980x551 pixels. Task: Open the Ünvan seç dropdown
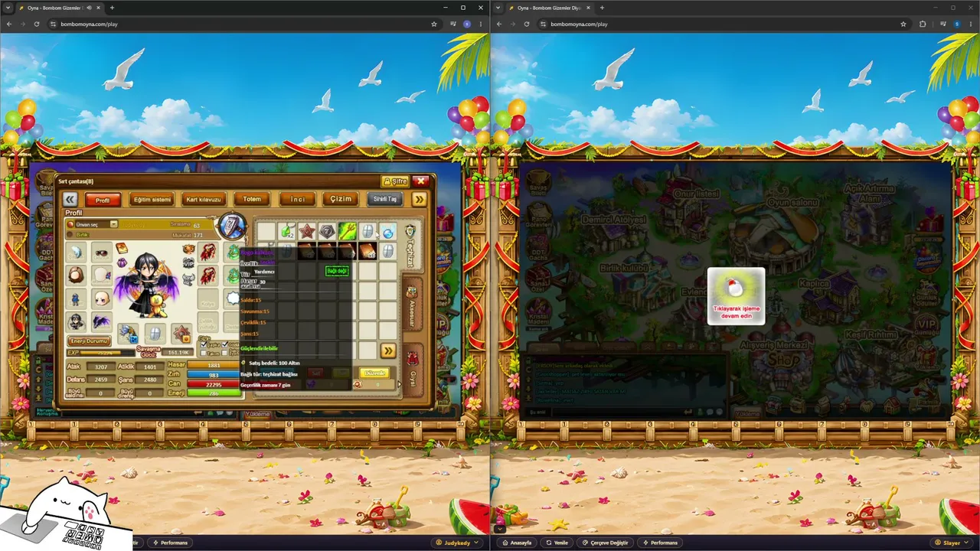pyautogui.click(x=113, y=224)
